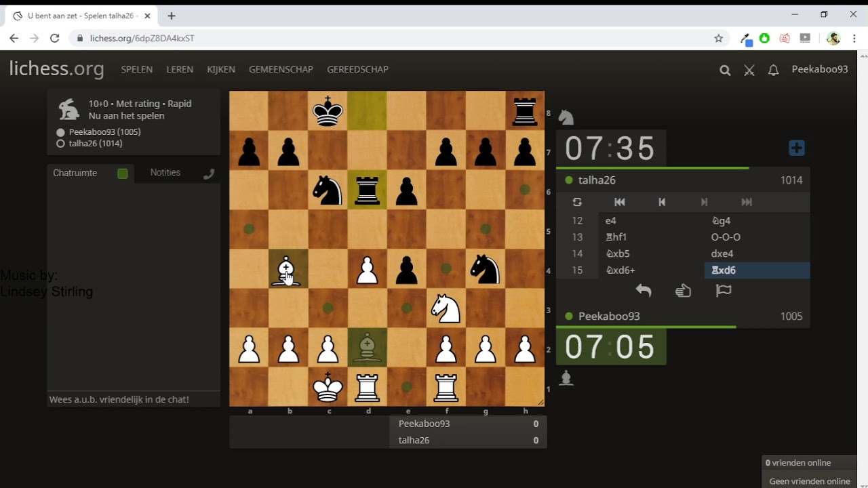Open a new browser tab
The height and width of the screenshot is (488, 868).
click(172, 16)
